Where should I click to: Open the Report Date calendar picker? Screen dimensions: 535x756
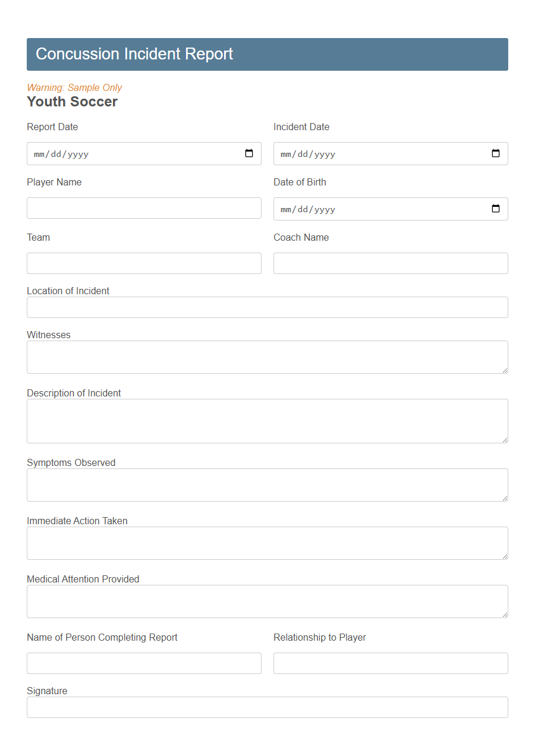(249, 153)
